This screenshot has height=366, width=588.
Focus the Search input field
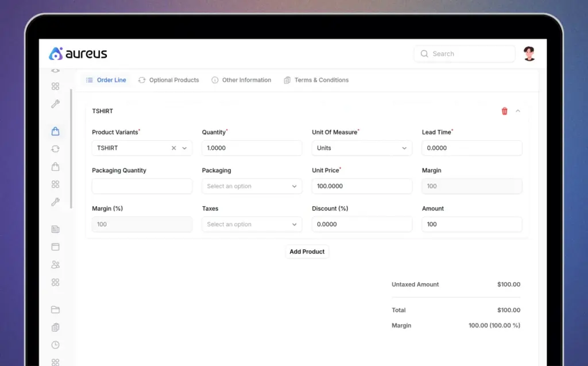[x=465, y=53]
